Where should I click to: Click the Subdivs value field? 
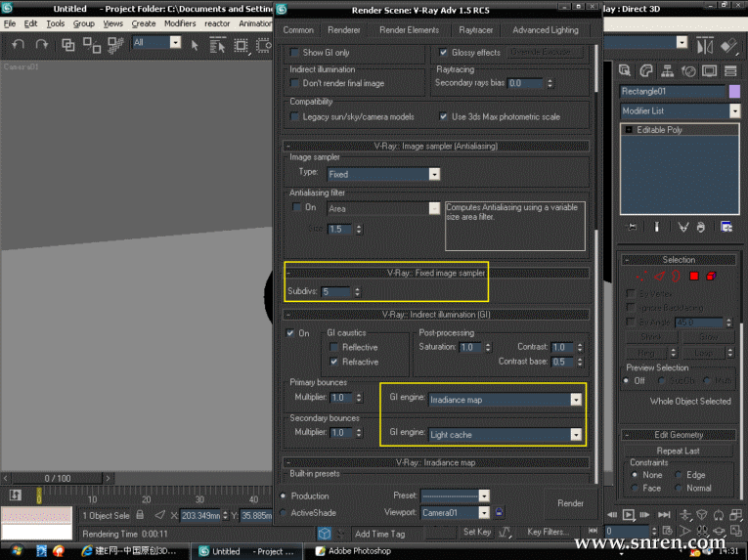point(336,291)
